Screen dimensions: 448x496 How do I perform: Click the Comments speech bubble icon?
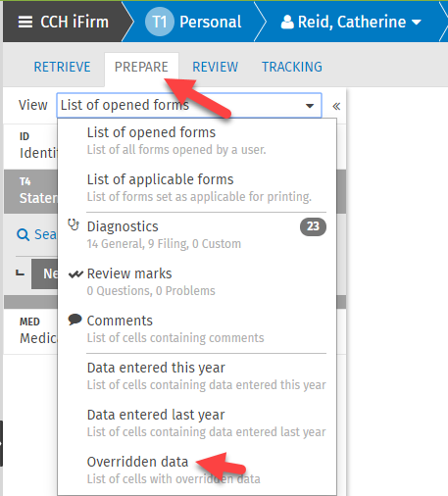tap(75, 320)
